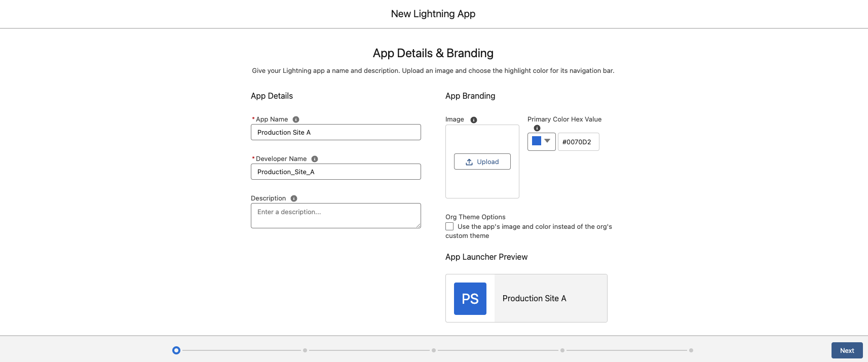This screenshot has width=868, height=362.
Task: Click the Developer Name info icon
Action: (315, 159)
